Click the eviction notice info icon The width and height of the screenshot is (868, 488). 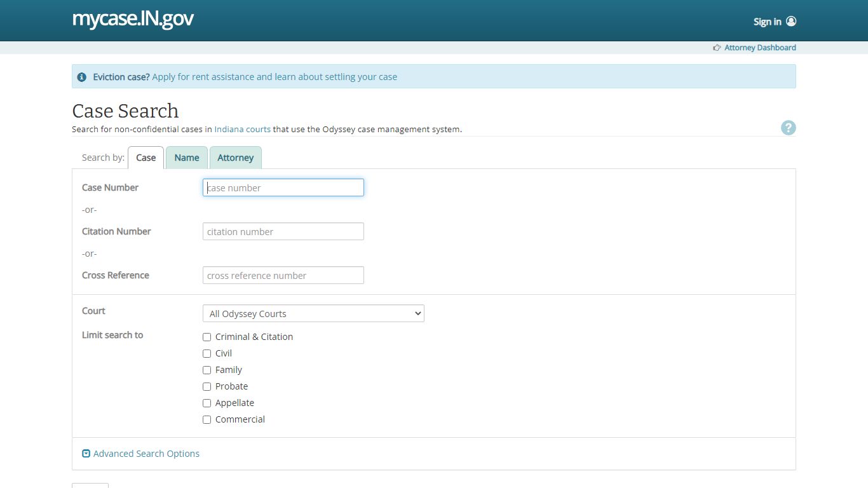82,77
